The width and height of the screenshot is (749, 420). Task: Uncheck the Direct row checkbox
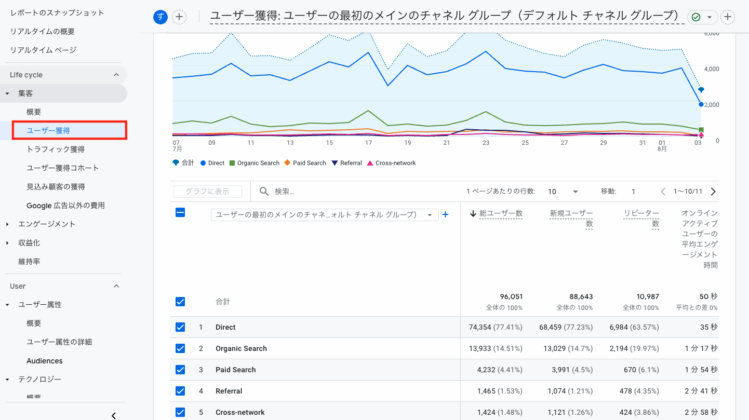pyautogui.click(x=180, y=327)
